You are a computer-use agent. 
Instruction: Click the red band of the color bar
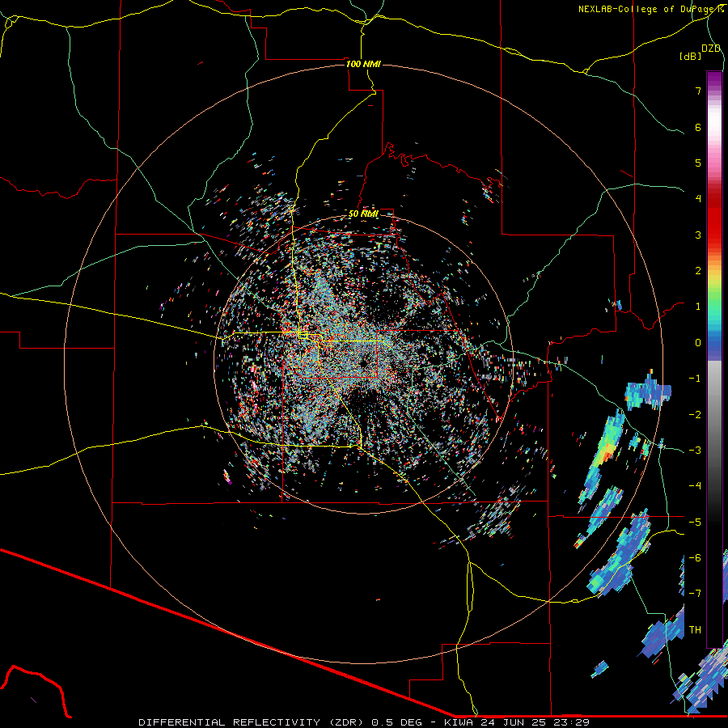(714, 218)
